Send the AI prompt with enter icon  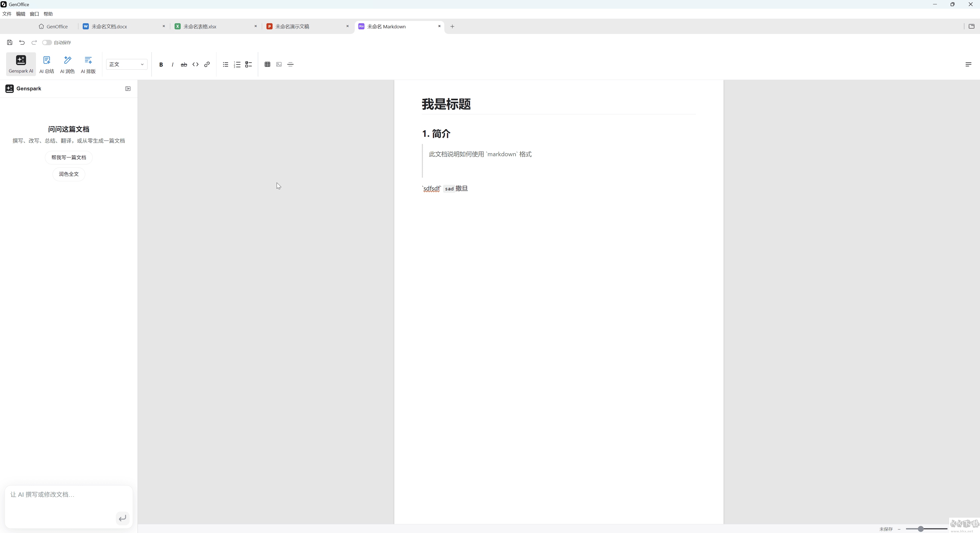[122, 518]
